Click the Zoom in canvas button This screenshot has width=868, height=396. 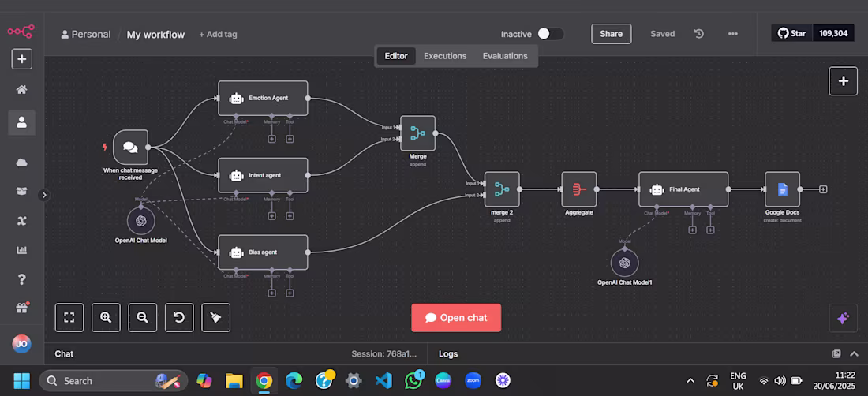tap(106, 317)
